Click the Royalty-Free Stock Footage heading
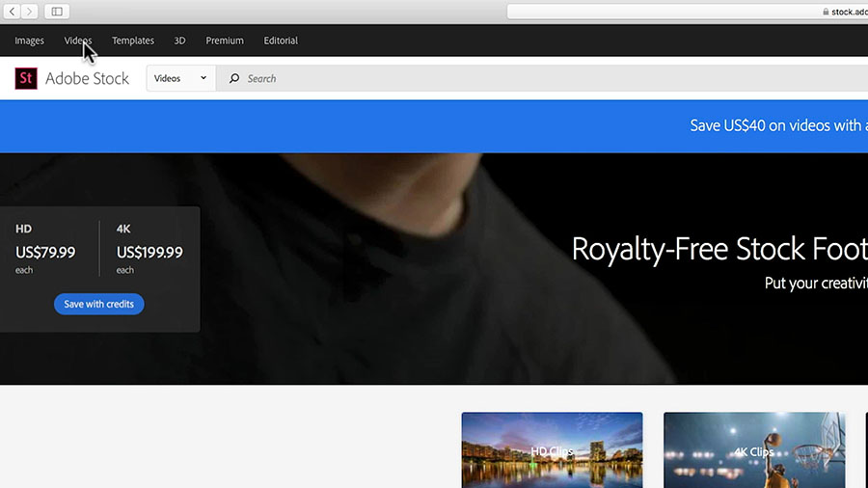Image resolution: width=868 pixels, height=488 pixels. [719, 249]
